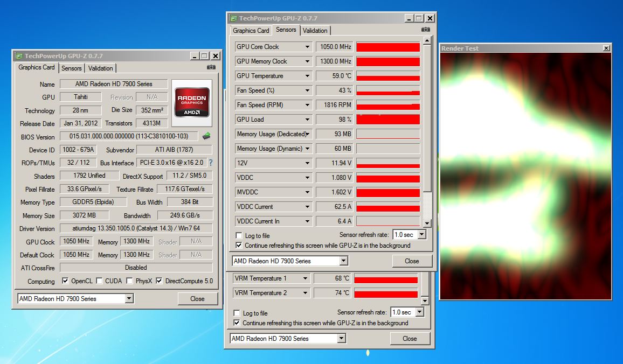Click the BIOS save chip icon

click(206, 136)
